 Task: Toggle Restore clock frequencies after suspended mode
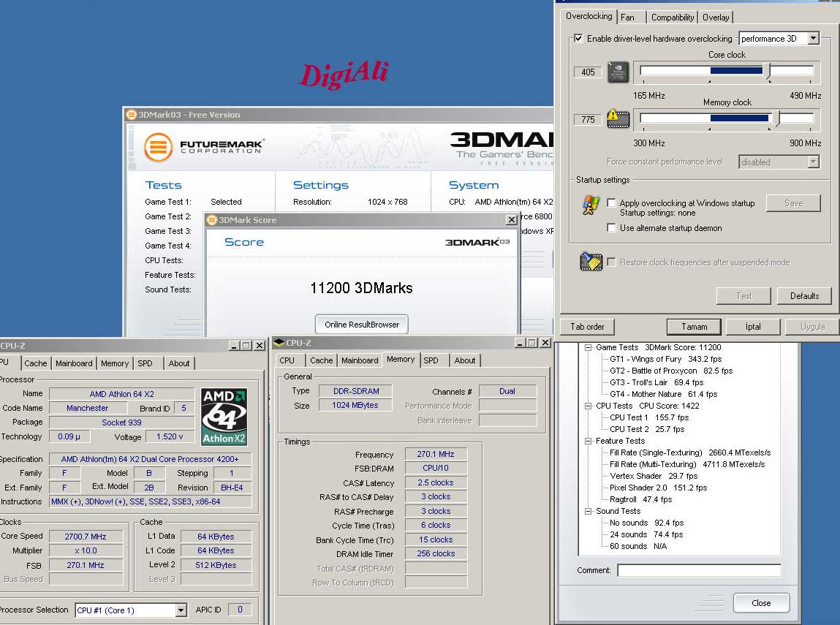tap(611, 262)
